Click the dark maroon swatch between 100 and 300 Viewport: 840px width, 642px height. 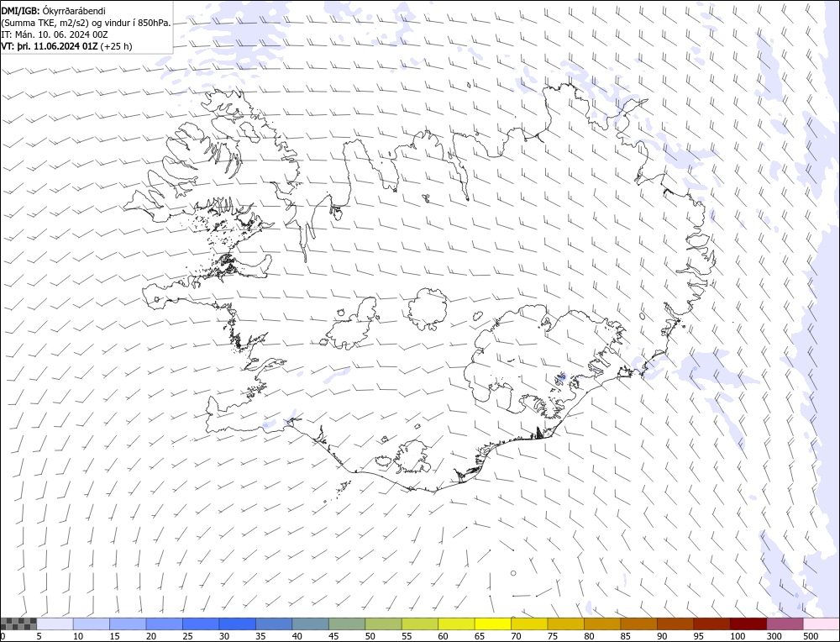tap(748, 624)
